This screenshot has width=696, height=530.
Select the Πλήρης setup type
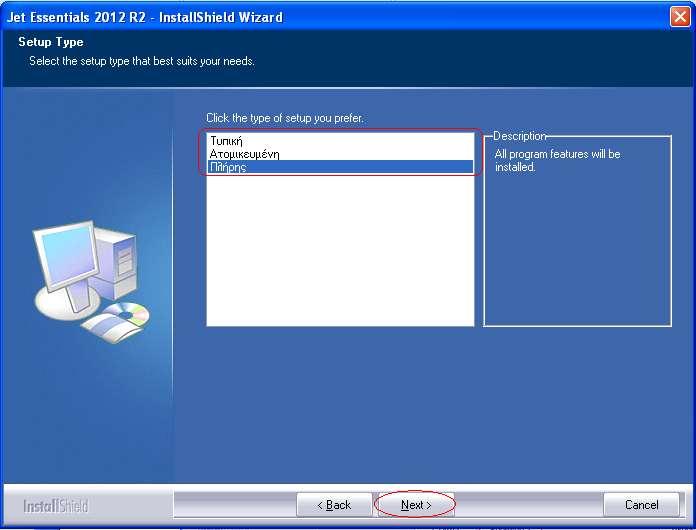pos(340,167)
